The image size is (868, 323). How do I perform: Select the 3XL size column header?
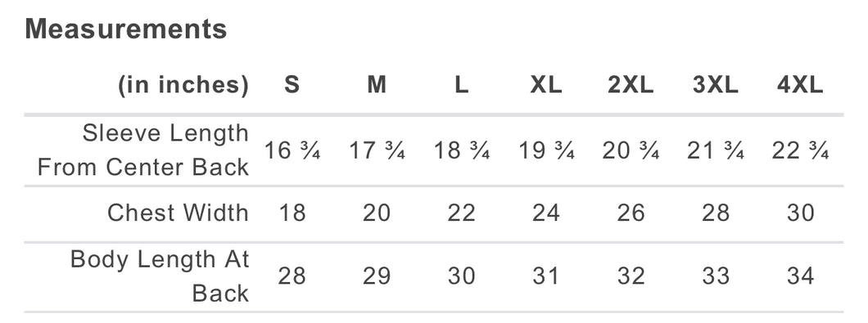[716, 85]
